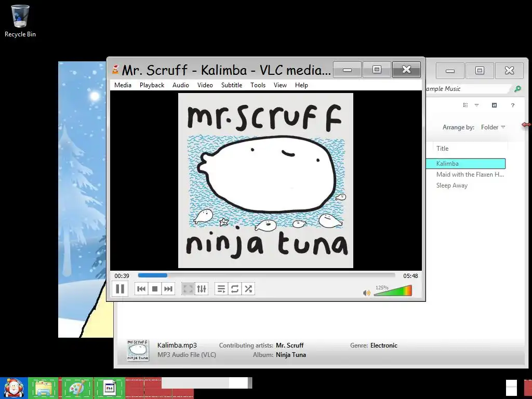The height and width of the screenshot is (399, 532).
Task: Adjust the 125% volume slider
Action: coord(393,291)
